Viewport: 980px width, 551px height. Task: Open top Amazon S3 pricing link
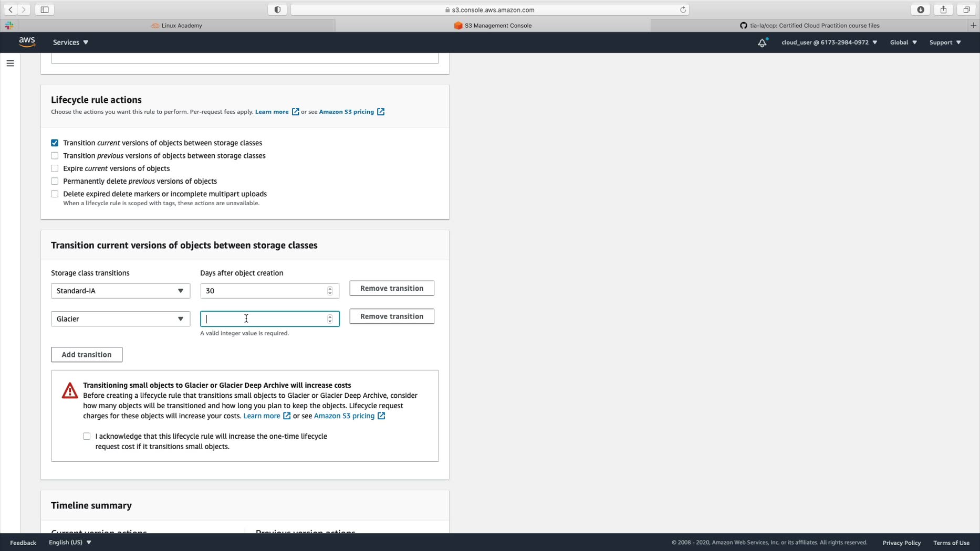tap(346, 112)
